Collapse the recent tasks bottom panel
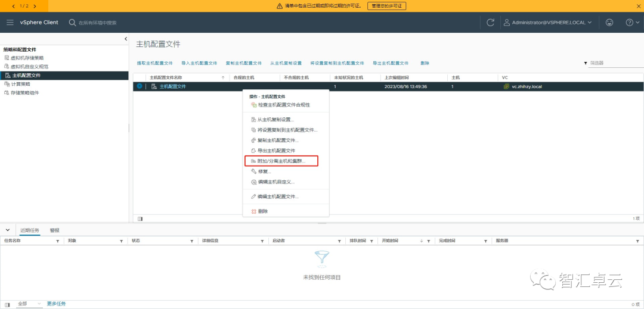Viewport: 644px width, 309px height. [7, 230]
